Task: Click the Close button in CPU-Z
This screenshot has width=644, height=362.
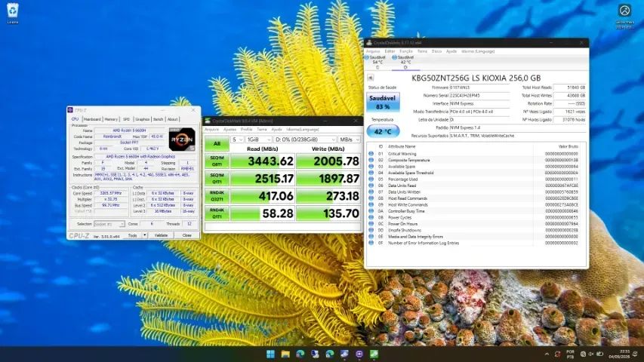Action: 187,235
